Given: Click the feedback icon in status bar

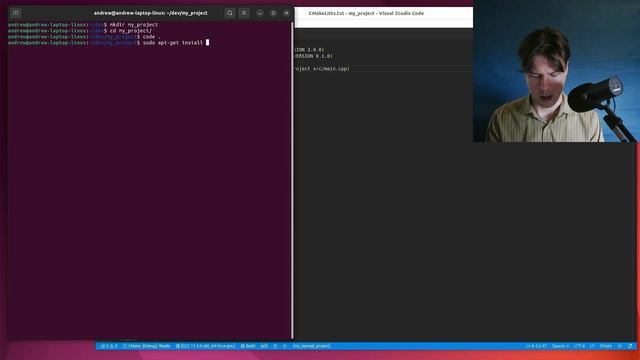Looking at the screenshot, I should click(x=620, y=346).
